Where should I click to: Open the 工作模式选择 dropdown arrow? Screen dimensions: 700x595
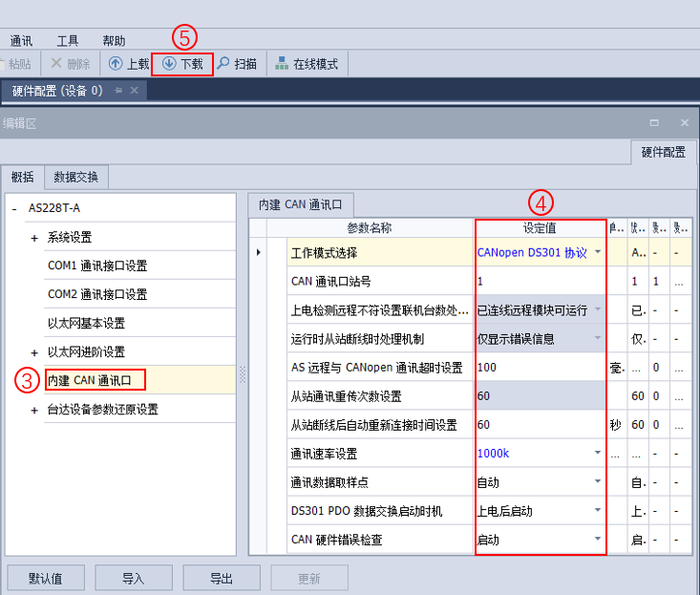pos(598,252)
